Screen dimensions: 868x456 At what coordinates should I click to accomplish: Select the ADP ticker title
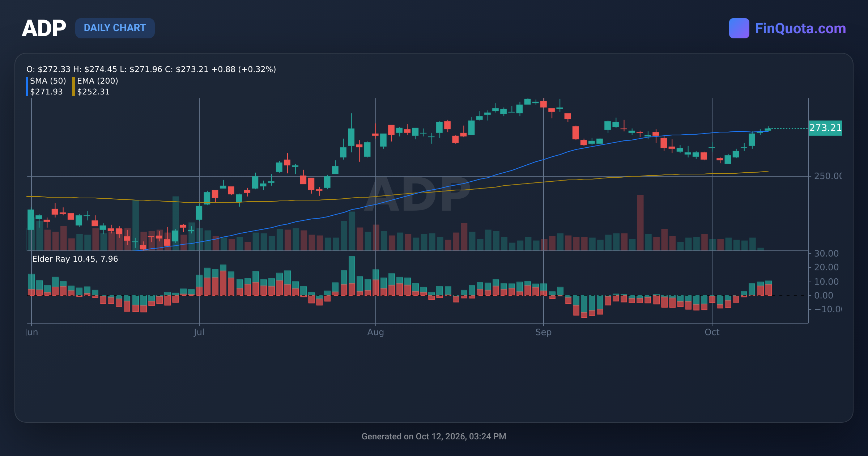(44, 28)
